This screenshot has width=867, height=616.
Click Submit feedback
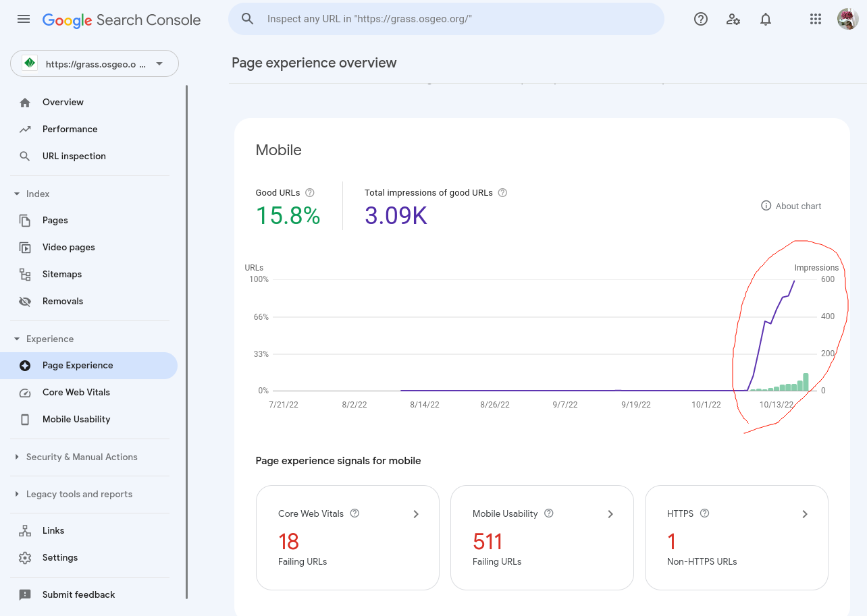coord(78,594)
